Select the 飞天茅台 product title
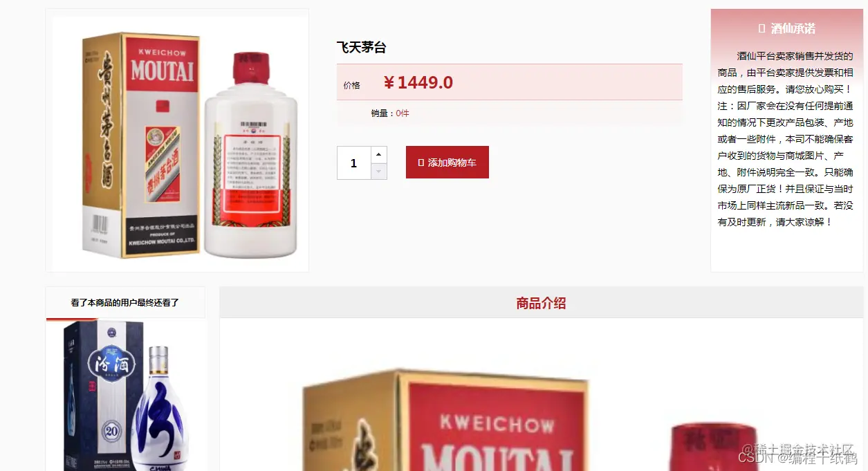868x471 pixels. [361, 48]
